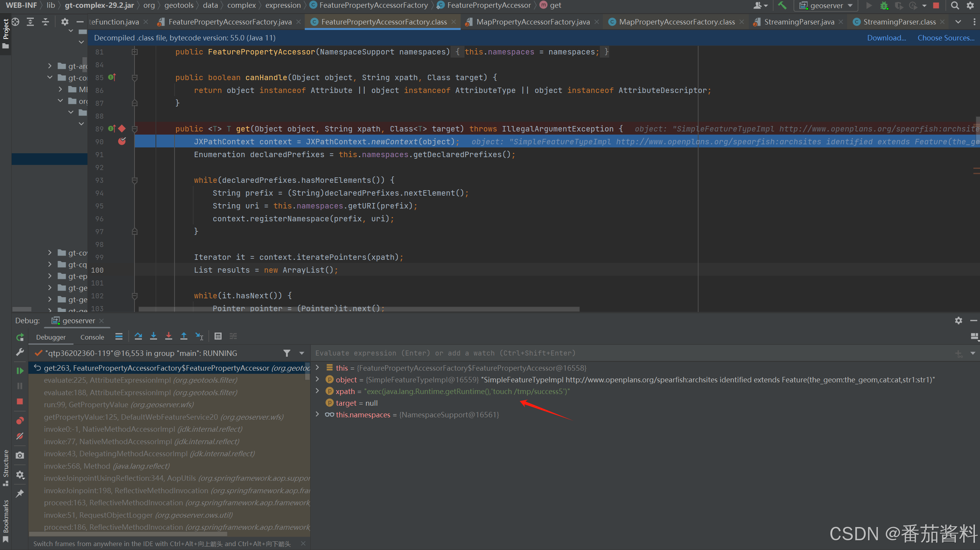Click Select Opened File target icon in Project panel
The width and height of the screenshot is (980, 550).
(16, 22)
